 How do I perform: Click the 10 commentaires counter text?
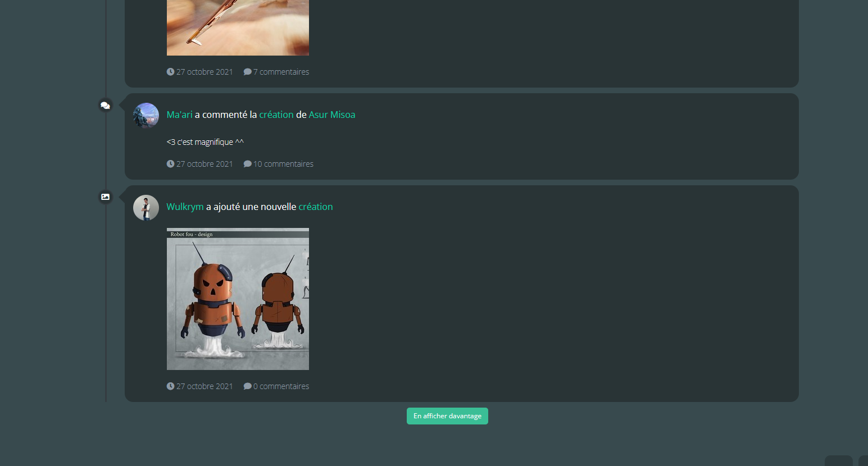coord(283,163)
